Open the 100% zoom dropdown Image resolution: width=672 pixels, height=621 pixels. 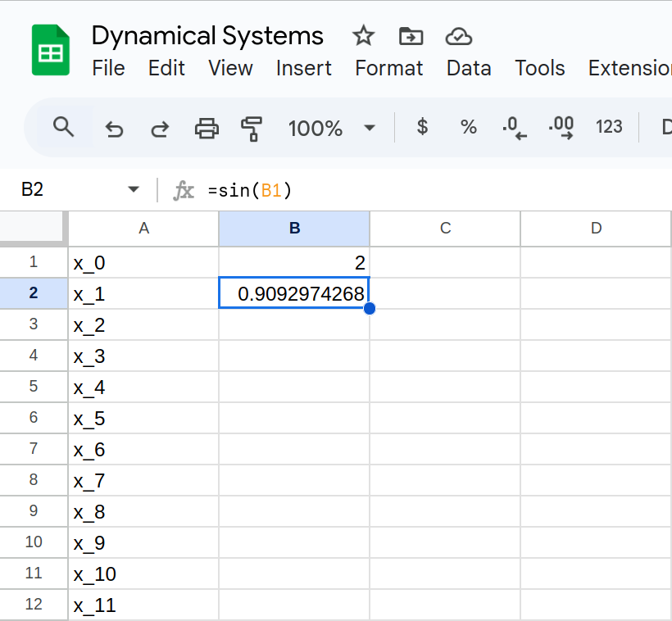(331, 128)
